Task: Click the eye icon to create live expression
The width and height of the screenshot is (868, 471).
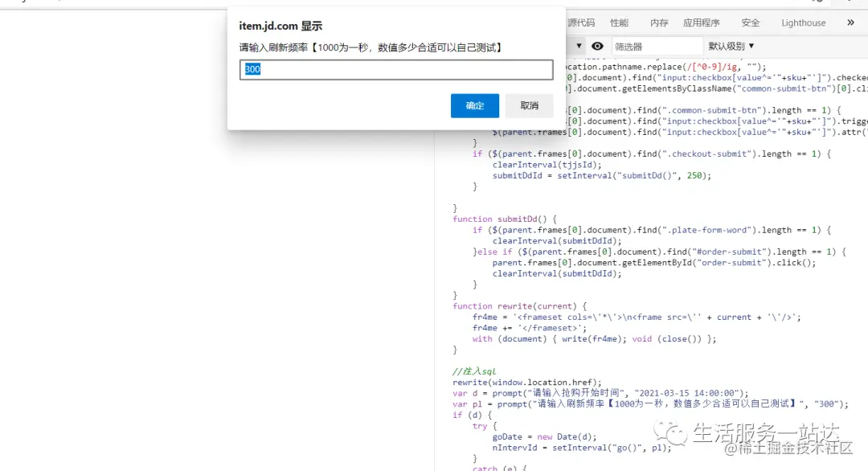Action: (597, 46)
